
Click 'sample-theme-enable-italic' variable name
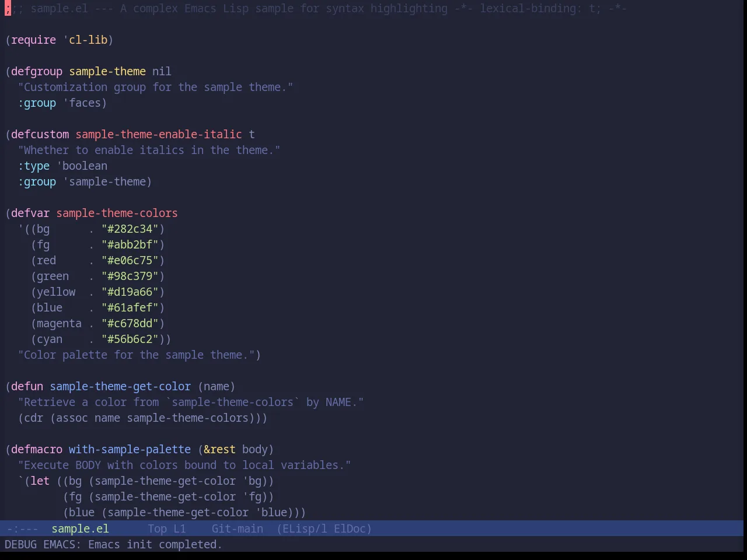[x=159, y=134]
